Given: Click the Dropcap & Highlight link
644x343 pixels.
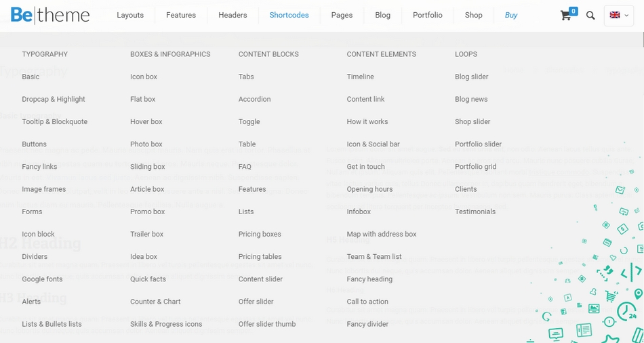Looking at the screenshot, I should 54,99.
